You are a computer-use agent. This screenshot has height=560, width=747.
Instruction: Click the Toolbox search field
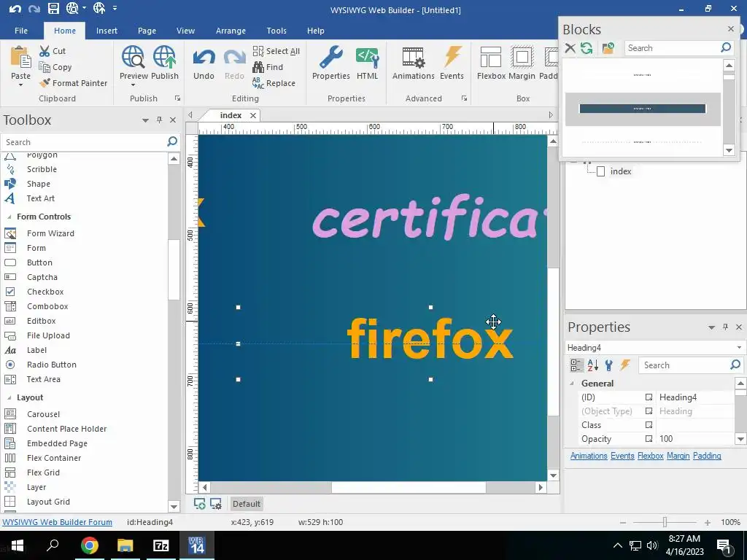click(85, 142)
